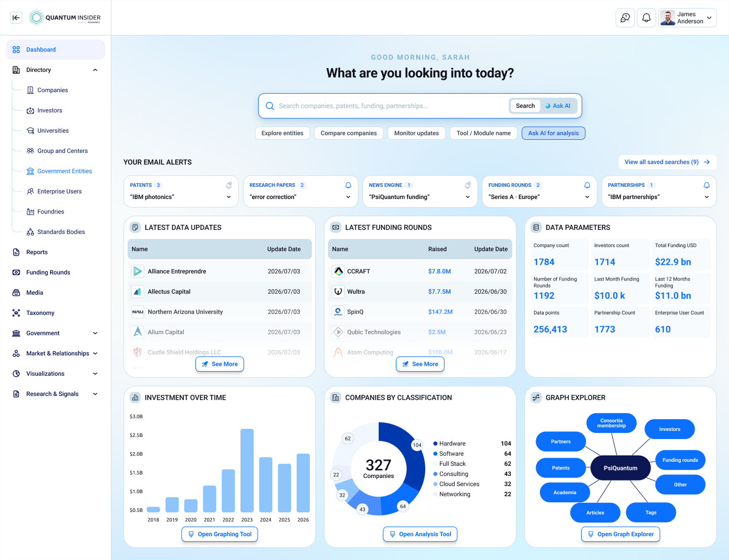Click the Graph Explorer header icon
The width and height of the screenshot is (729, 560).
(x=536, y=397)
